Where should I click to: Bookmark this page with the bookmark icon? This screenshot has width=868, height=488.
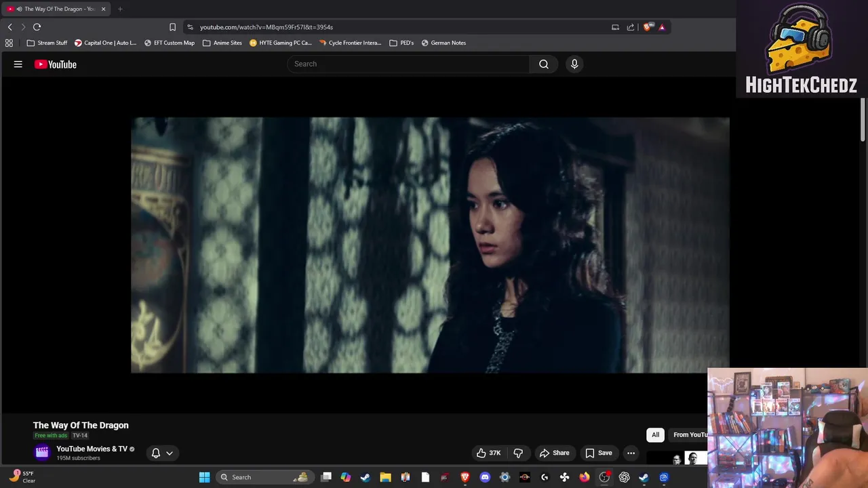tap(172, 27)
